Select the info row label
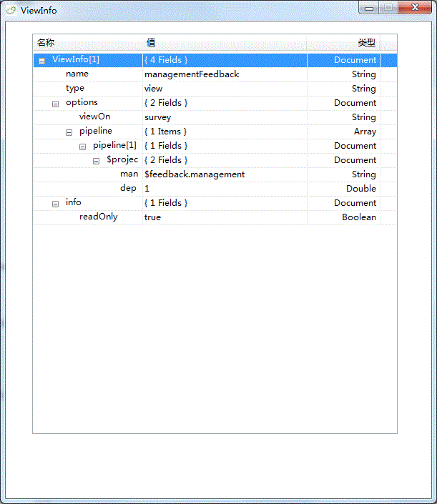The height and width of the screenshot is (504, 437). pyautogui.click(x=74, y=202)
